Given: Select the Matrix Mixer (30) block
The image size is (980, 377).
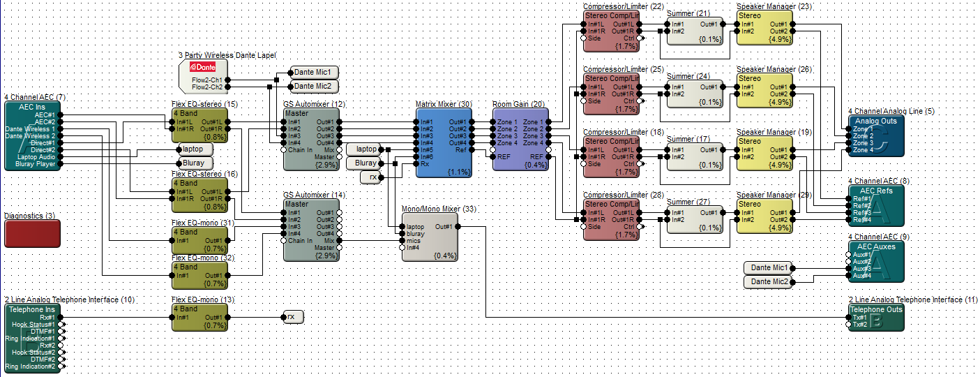Looking at the screenshot, I should click(444, 142).
